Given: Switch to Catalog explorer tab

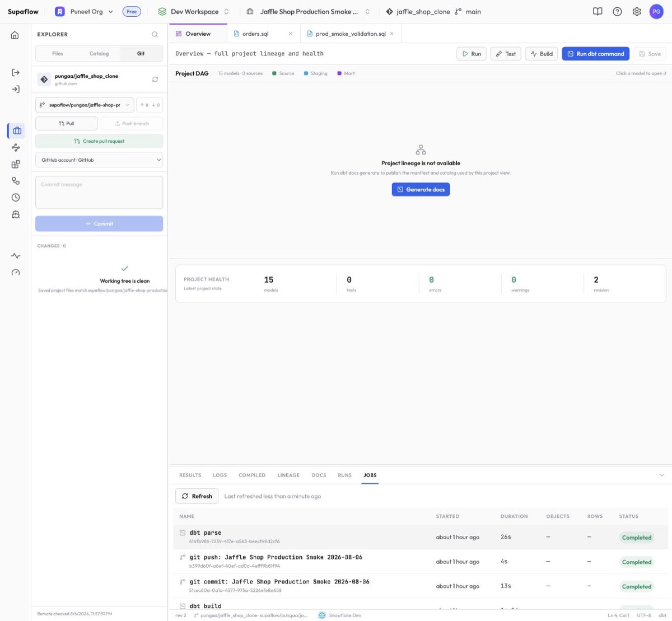Looking at the screenshot, I should tap(99, 54).
